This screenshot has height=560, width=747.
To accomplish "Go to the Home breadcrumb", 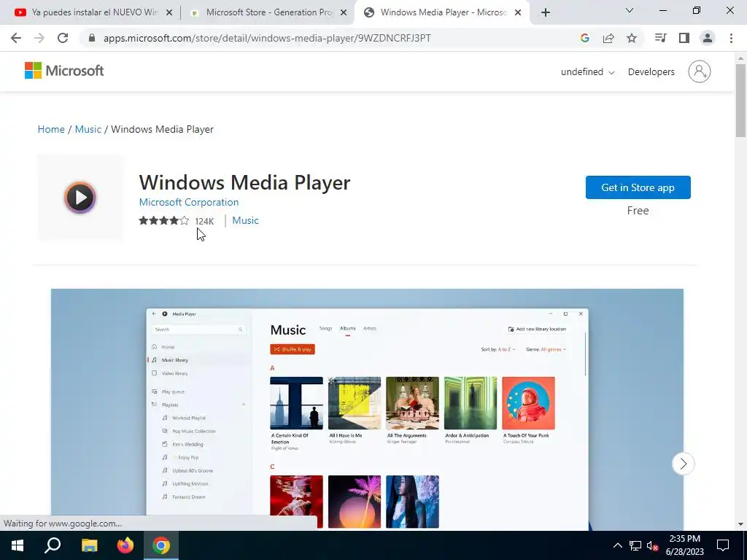I will pos(51,129).
